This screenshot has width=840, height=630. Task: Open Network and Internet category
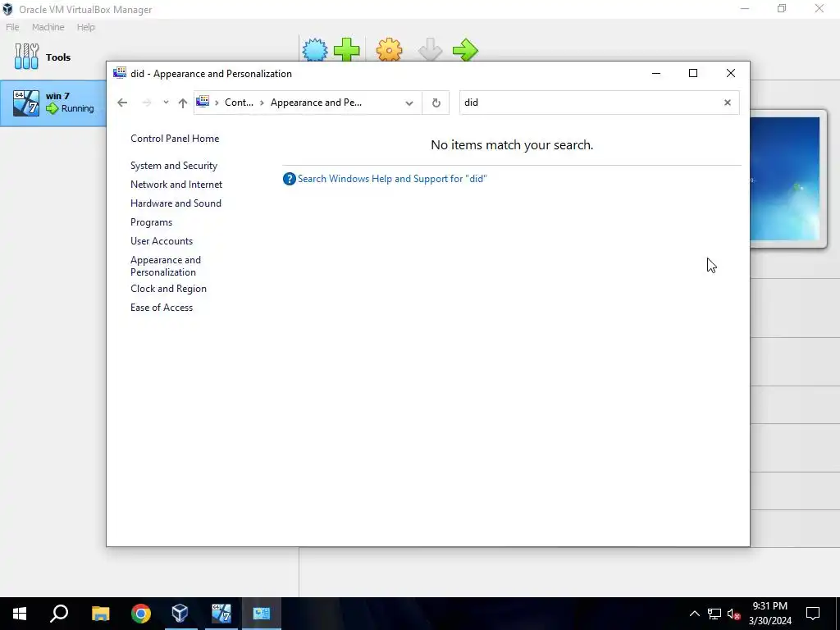[176, 185]
